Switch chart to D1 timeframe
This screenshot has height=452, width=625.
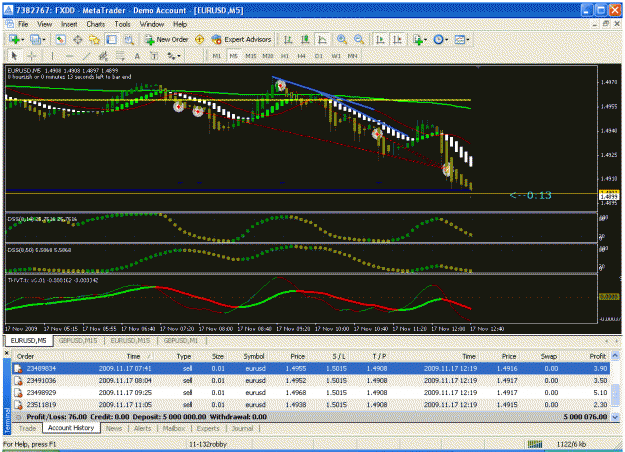click(319, 56)
